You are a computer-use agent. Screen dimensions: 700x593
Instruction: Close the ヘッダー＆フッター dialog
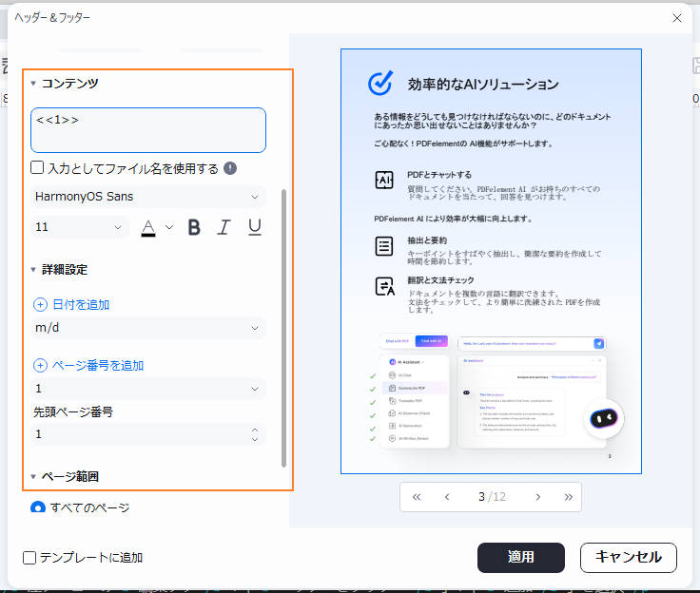(x=677, y=18)
